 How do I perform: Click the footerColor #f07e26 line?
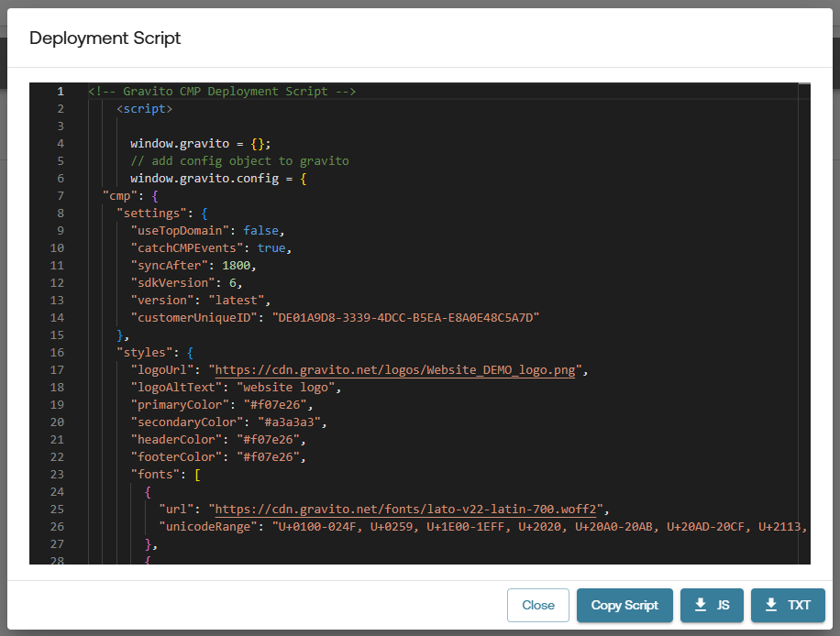pyautogui.click(x=218, y=456)
